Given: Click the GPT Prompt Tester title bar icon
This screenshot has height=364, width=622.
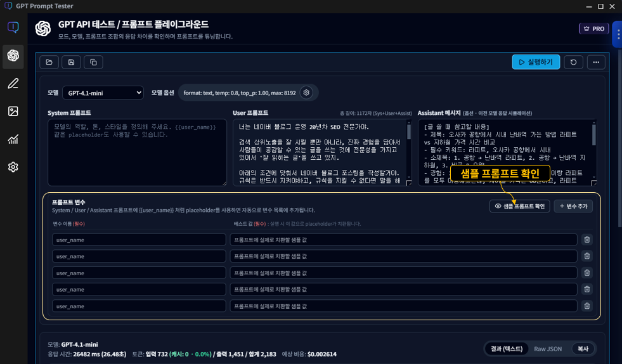Looking at the screenshot, I should pos(8,6).
